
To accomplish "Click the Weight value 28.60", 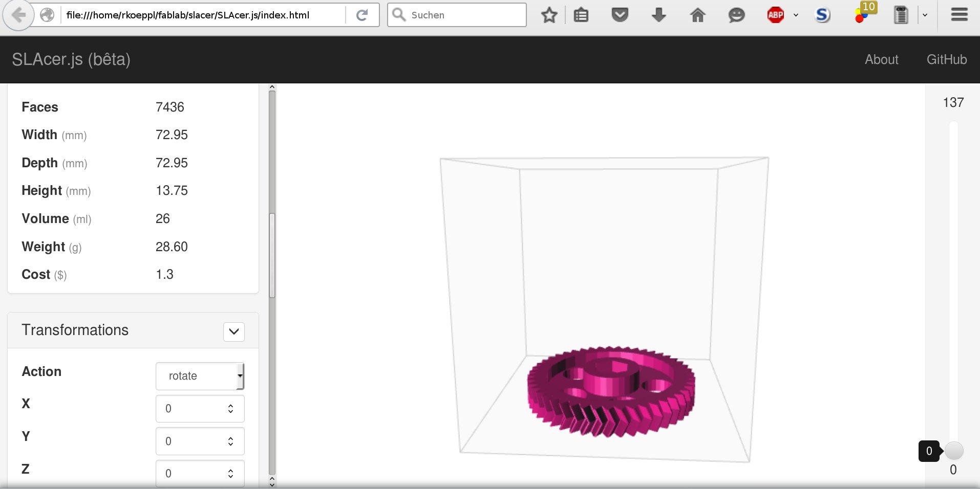I will click(x=172, y=247).
